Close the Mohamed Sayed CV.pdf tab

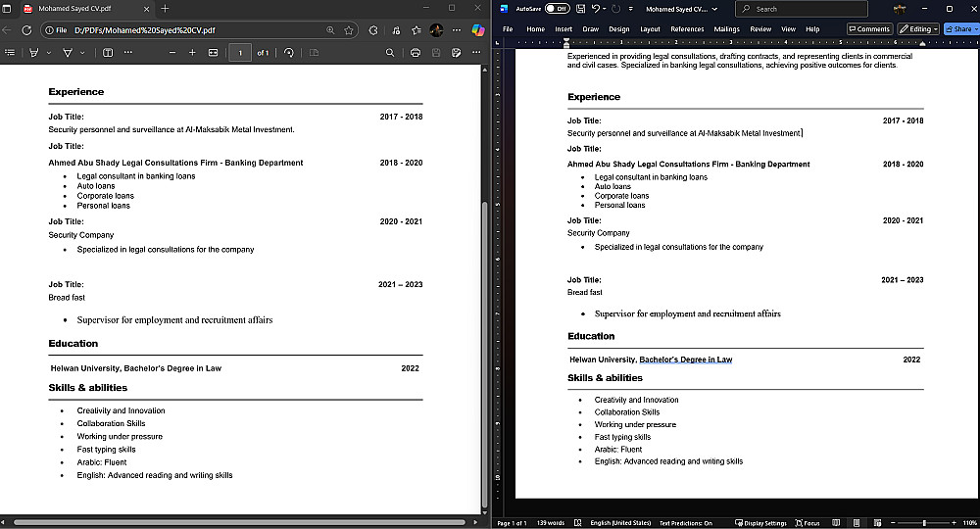coord(146,9)
